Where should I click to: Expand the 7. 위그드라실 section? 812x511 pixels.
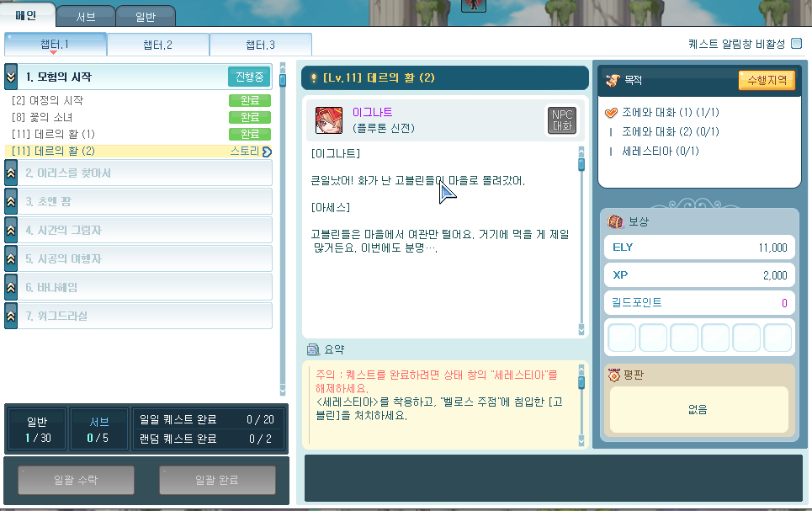coord(11,316)
